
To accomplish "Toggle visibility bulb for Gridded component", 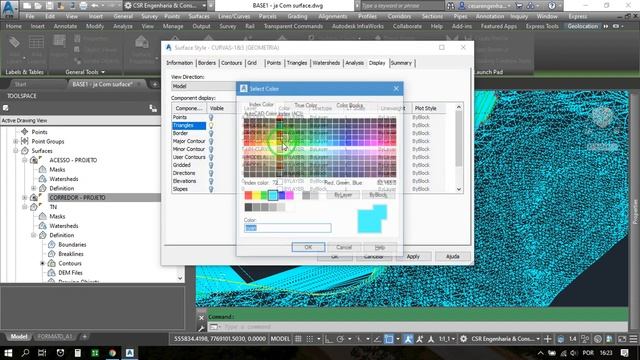I will tap(211, 165).
